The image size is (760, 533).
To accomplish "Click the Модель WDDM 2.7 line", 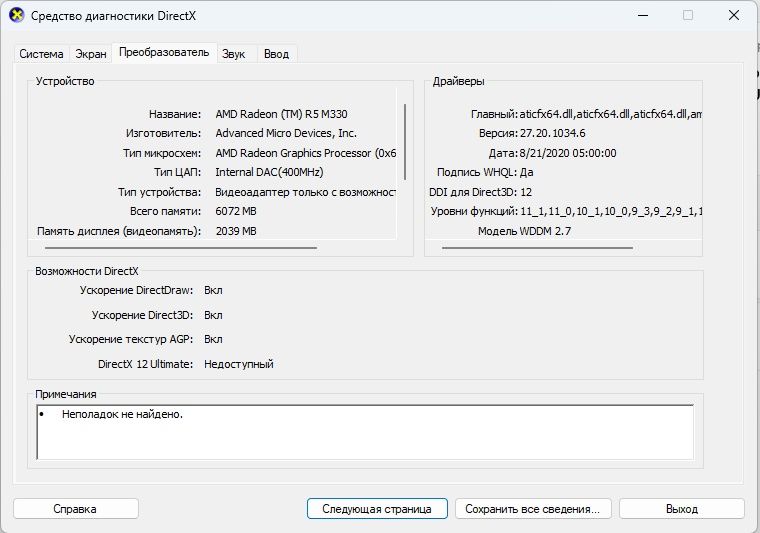I will (x=524, y=231).
